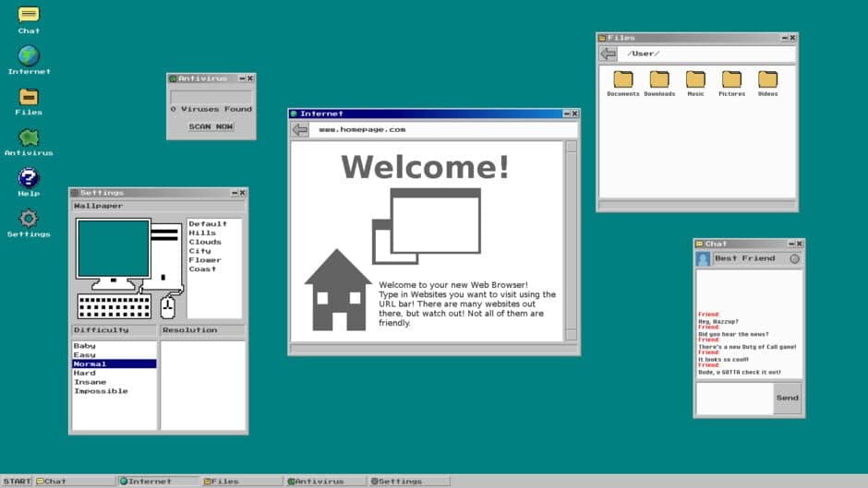This screenshot has width=868, height=488.
Task: Select City wallpaper option
Action: pos(199,251)
